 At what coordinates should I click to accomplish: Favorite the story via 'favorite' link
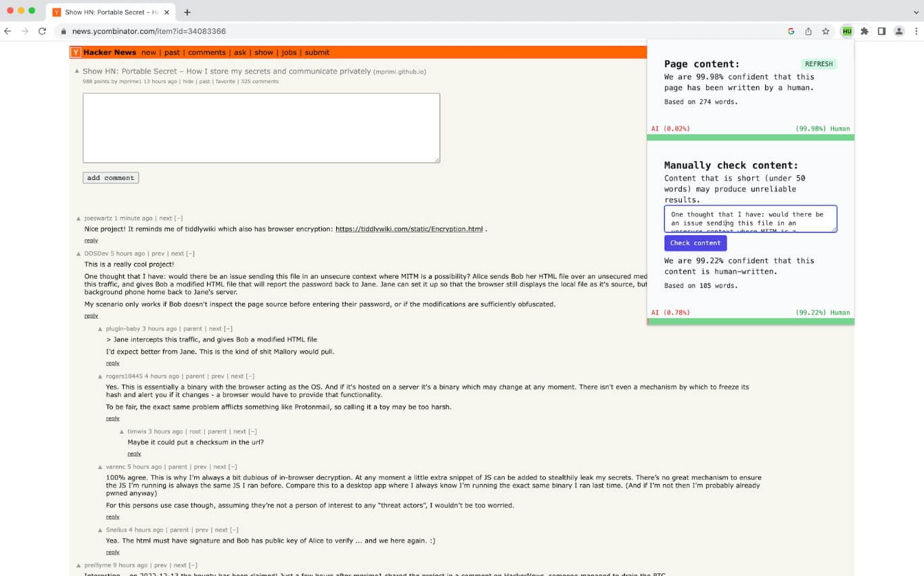click(225, 81)
